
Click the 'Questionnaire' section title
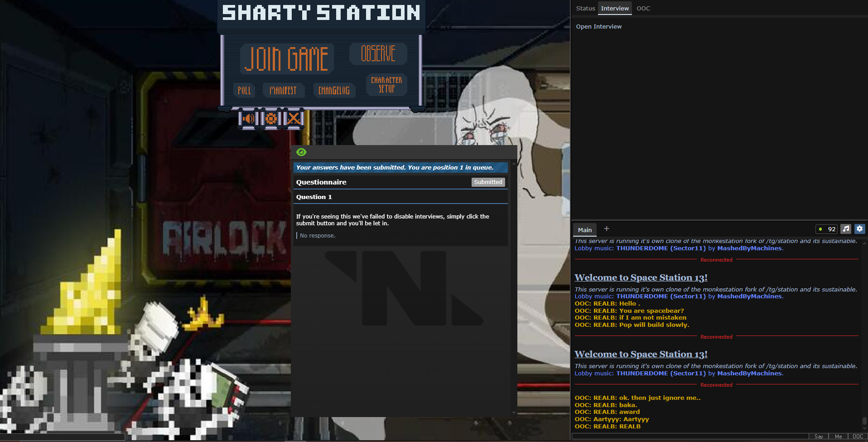[321, 182]
